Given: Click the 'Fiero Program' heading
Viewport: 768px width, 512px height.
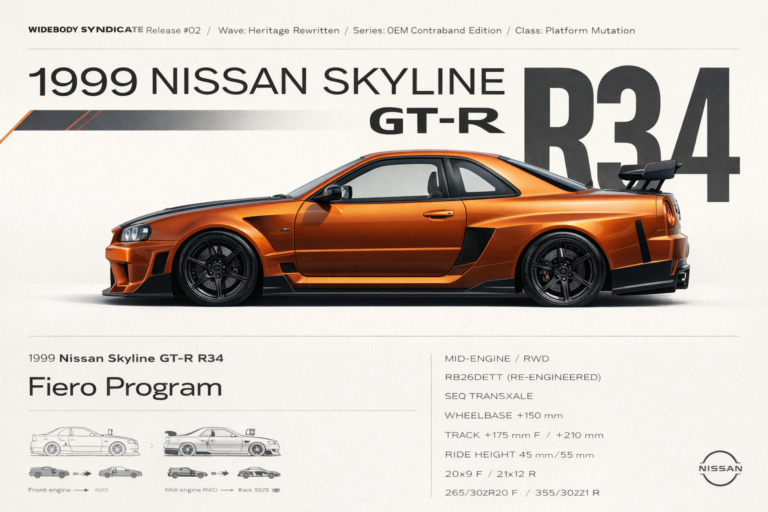Looking at the screenshot, I should click(125, 387).
